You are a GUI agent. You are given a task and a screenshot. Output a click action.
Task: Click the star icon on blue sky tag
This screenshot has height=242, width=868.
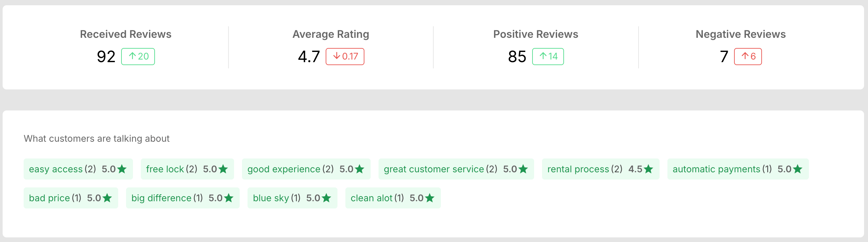pos(326,198)
